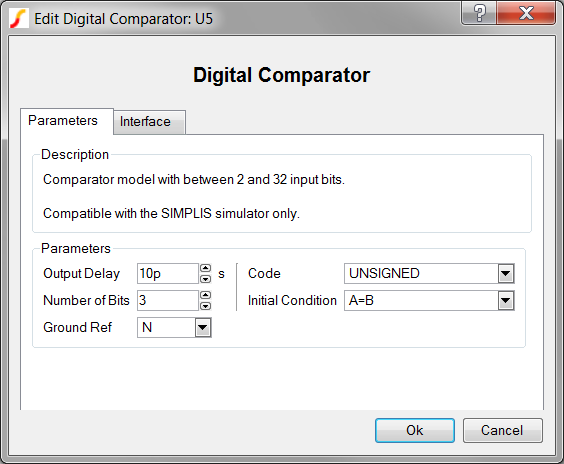Click the SIMetrix logo icon in title bar
The image size is (564, 464).
[19, 18]
